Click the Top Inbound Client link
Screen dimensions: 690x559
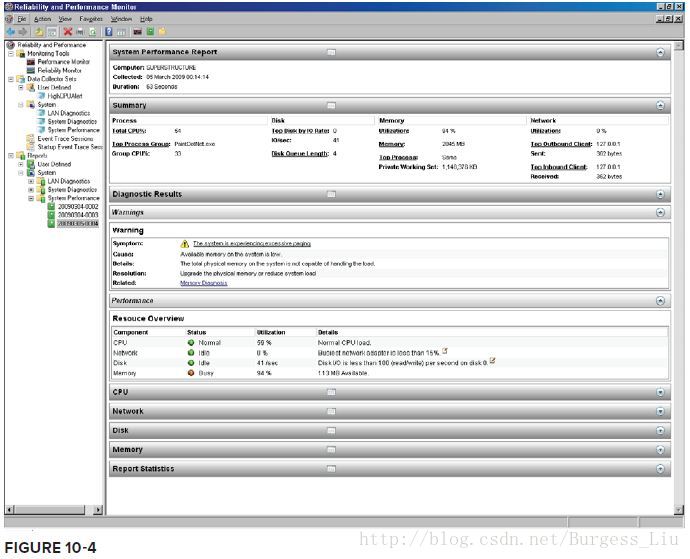(x=558, y=167)
